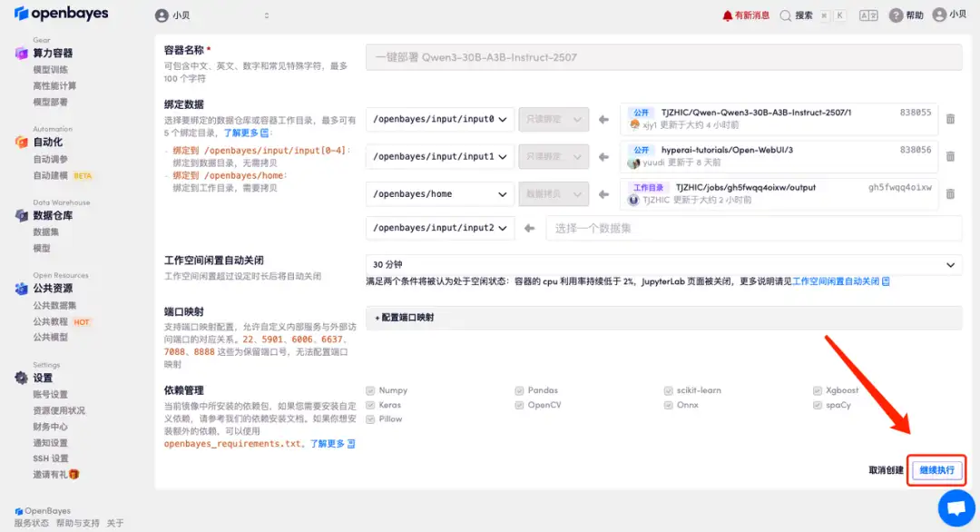Open the /openbayes/home path dropdown
Screen dimensions: 980x532
tap(439, 193)
